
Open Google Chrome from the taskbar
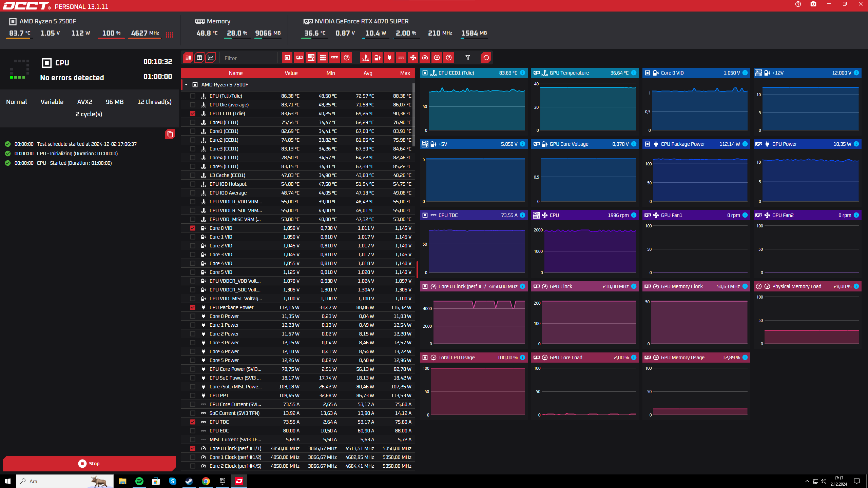[206, 481]
